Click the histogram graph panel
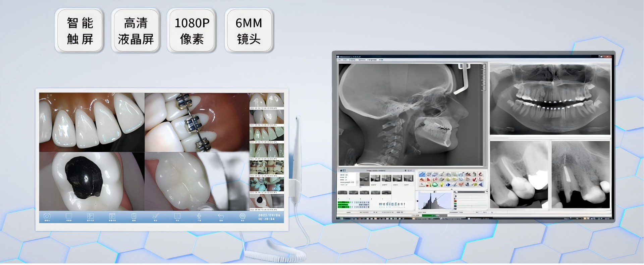The height and width of the screenshot is (265, 644). pos(434,201)
